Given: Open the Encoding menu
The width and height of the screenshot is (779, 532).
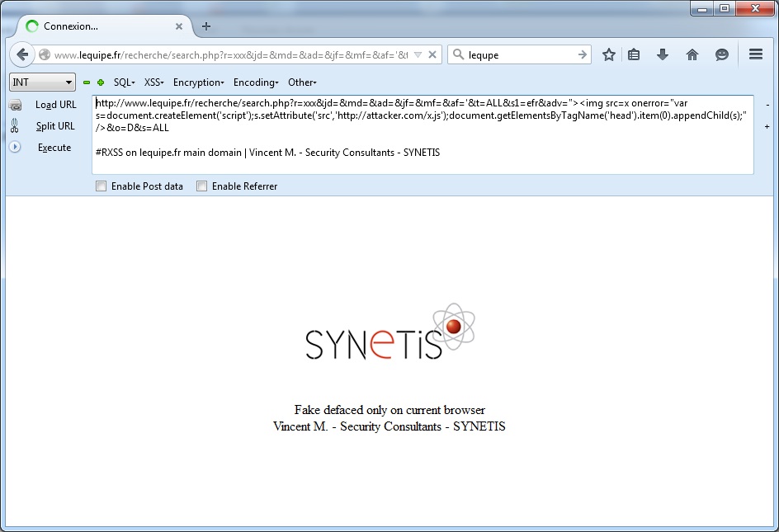Looking at the screenshot, I should coord(256,82).
